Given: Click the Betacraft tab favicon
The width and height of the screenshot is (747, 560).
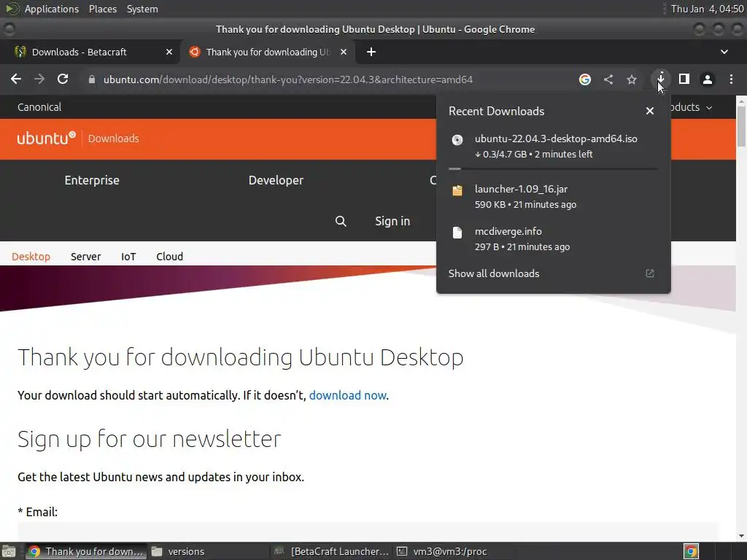Looking at the screenshot, I should [20, 52].
